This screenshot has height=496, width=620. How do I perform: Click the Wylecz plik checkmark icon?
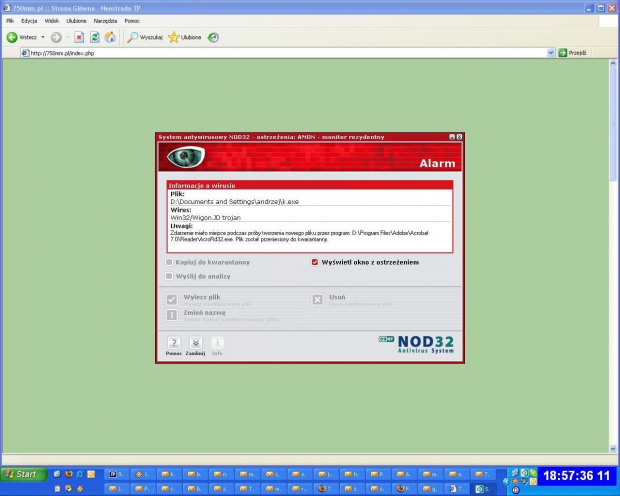(172, 298)
